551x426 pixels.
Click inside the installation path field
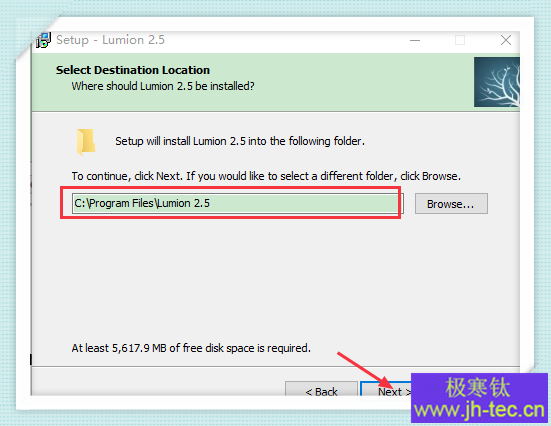(238, 203)
